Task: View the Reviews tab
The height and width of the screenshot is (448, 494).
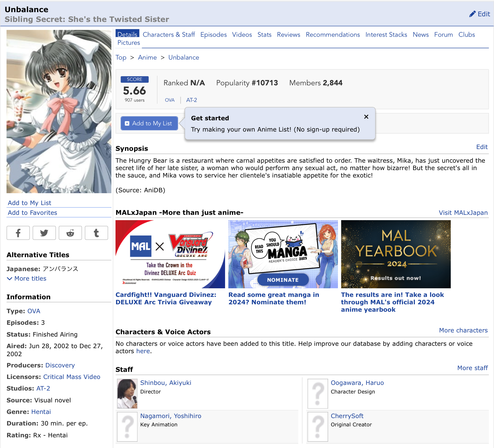Action: pos(289,35)
